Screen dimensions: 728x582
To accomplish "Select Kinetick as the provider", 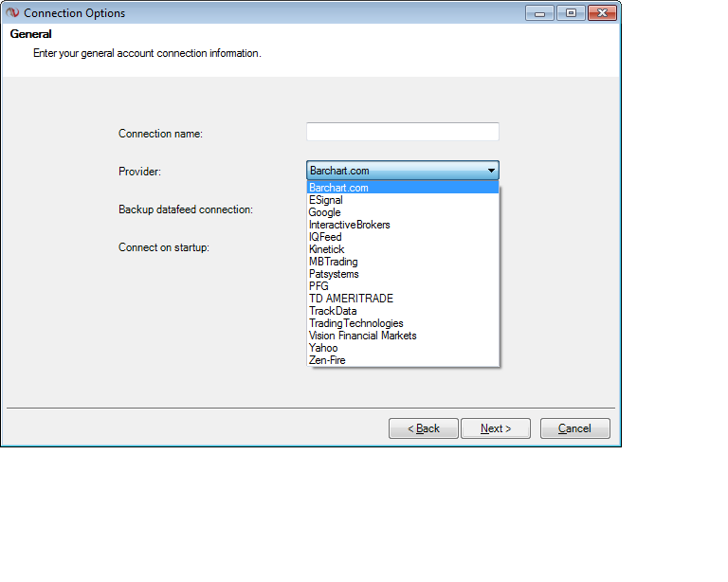I will 403,249.
